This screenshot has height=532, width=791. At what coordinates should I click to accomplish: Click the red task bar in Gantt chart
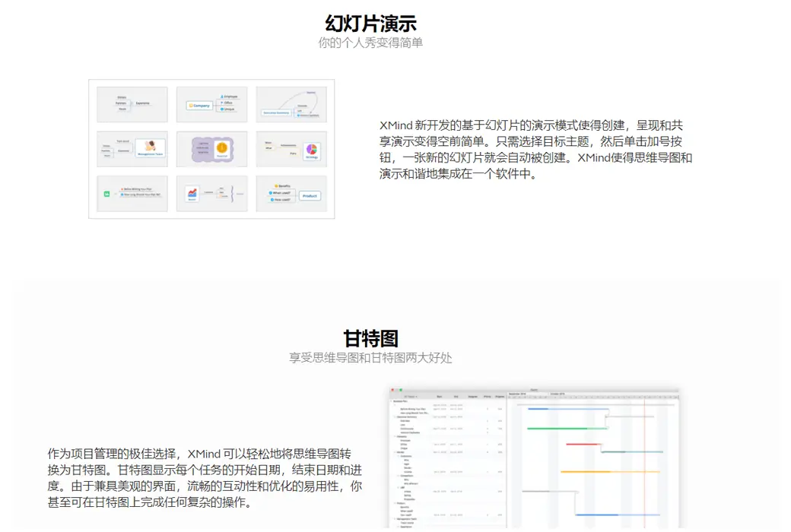pos(583,445)
